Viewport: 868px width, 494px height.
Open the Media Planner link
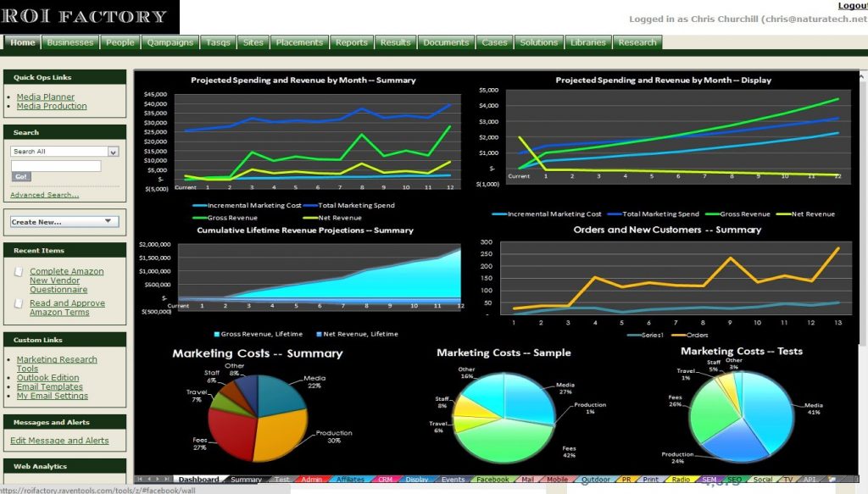pyautogui.click(x=46, y=97)
